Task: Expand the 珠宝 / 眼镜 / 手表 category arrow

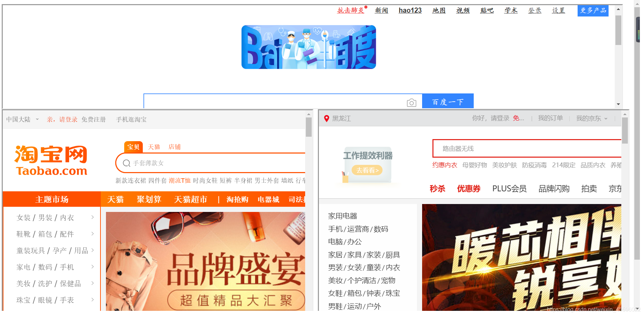Action: click(93, 300)
